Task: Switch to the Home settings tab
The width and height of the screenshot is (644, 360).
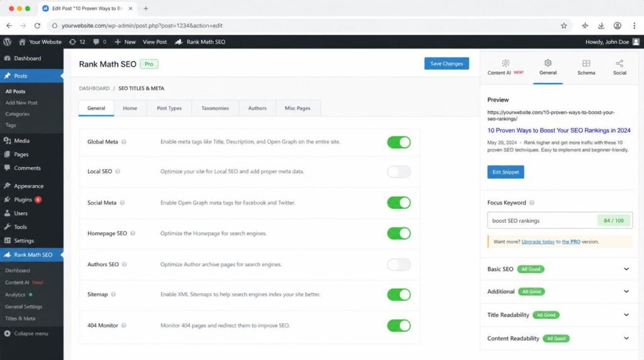Action: pyautogui.click(x=130, y=108)
